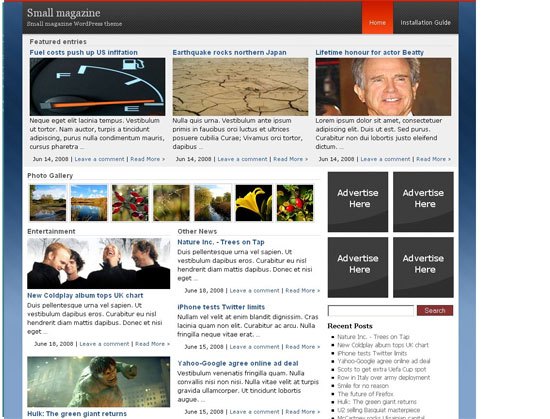Leave a comment on Fuel costs article
Image resolution: width=550 pixels, height=419 pixels.
click(100, 159)
